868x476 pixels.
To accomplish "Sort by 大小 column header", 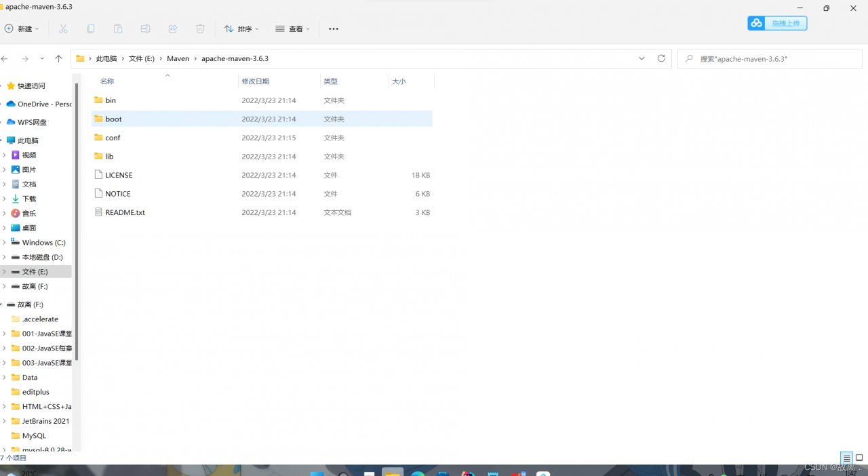I will coord(399,81).
